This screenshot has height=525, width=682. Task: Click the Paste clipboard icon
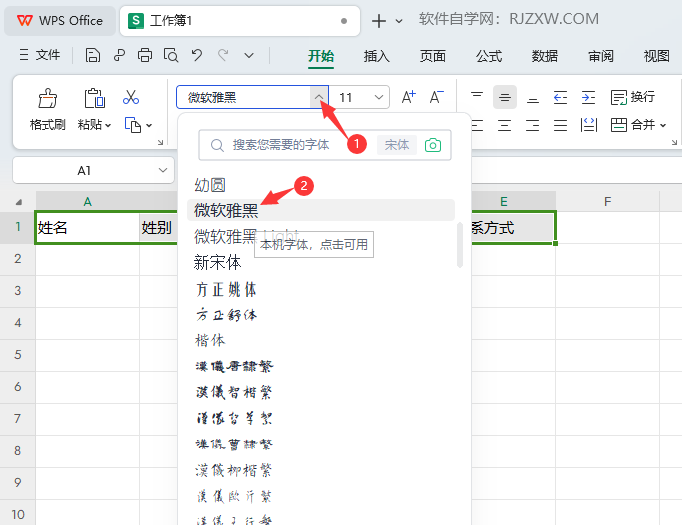[94, 98]
